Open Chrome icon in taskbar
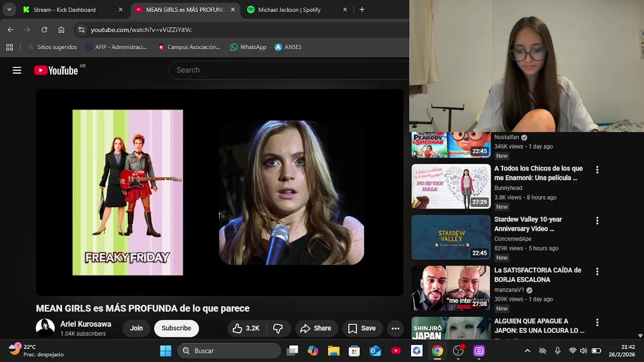The height and width of the screenshot is (362, 644). (437, 351)
